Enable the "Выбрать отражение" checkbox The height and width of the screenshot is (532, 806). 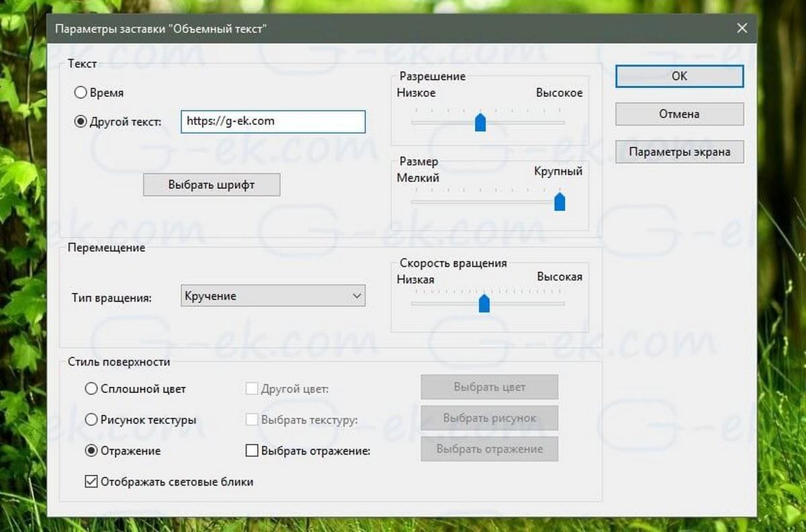point(252,451)
